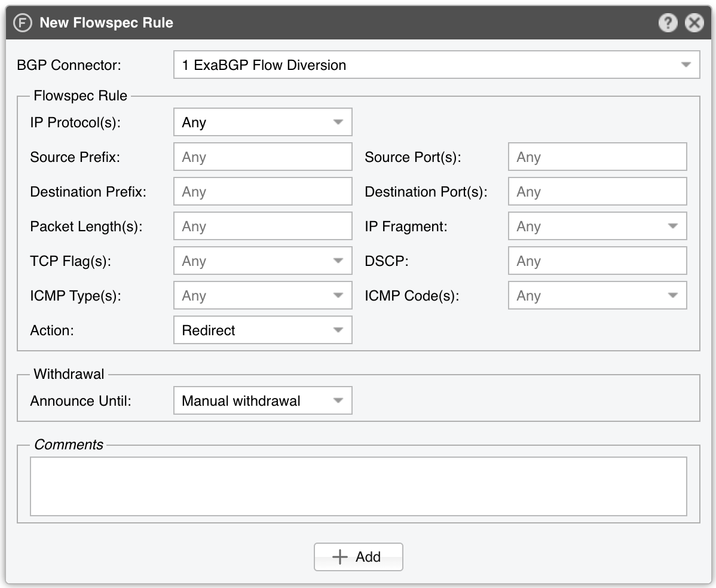Image resolution: width=716 pixels, height=588 pixels.
Task: Open the ICMP Code(s) dropdown
Action: (597, 295)
